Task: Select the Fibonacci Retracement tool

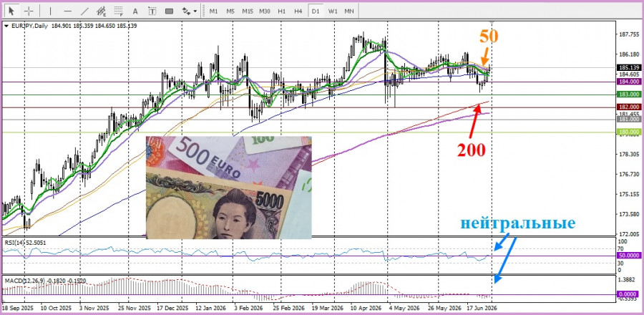Action: coord(119,11)
